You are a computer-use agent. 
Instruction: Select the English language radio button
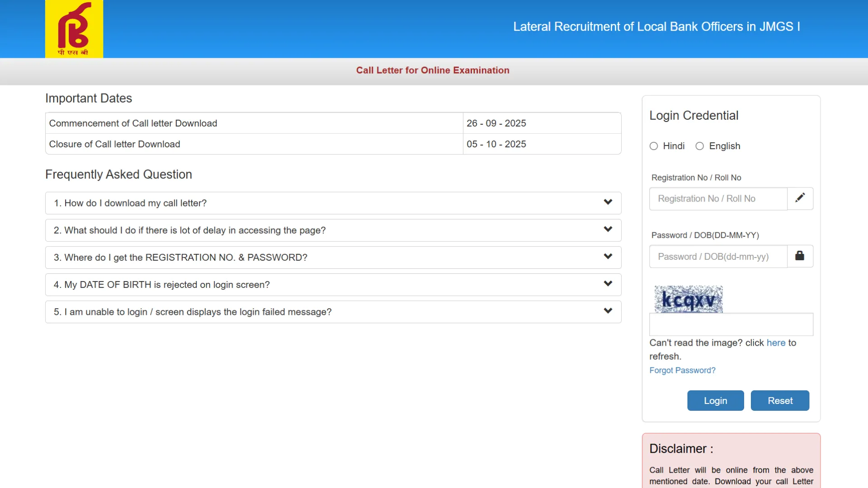(x=700, y=146)
